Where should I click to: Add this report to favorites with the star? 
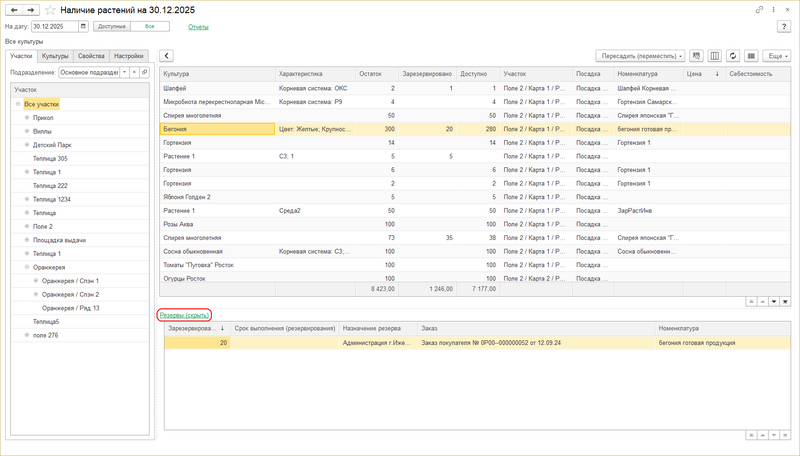[51, 9]
